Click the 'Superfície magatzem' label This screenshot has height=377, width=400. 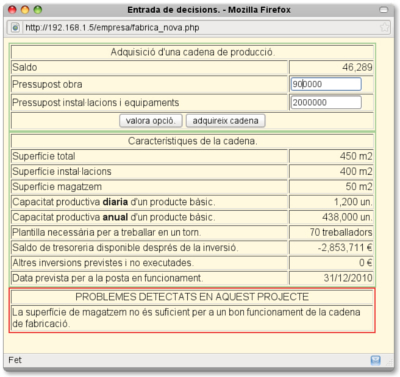pyautogui.click(x=57, y=187)
